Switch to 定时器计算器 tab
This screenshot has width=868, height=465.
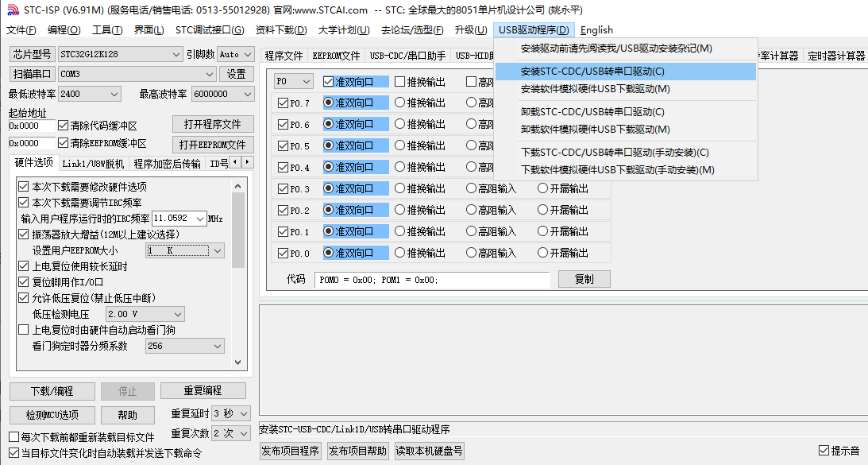point(836,56)
